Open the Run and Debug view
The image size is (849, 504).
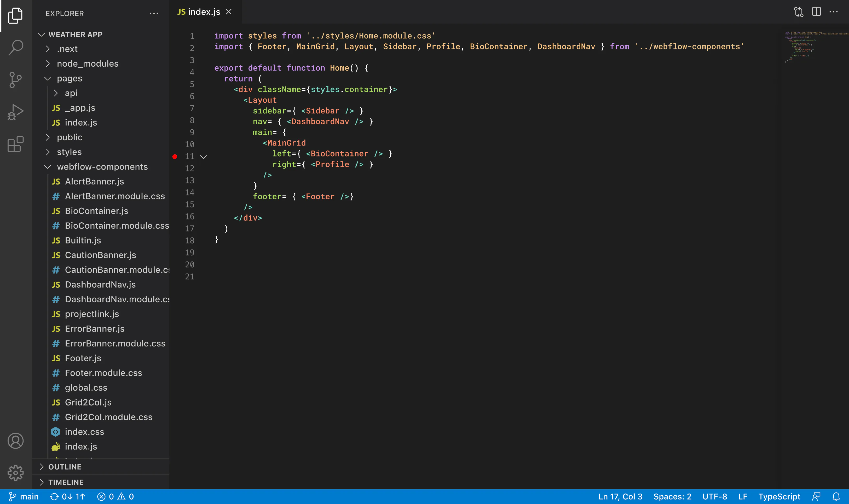click(16, 112)
